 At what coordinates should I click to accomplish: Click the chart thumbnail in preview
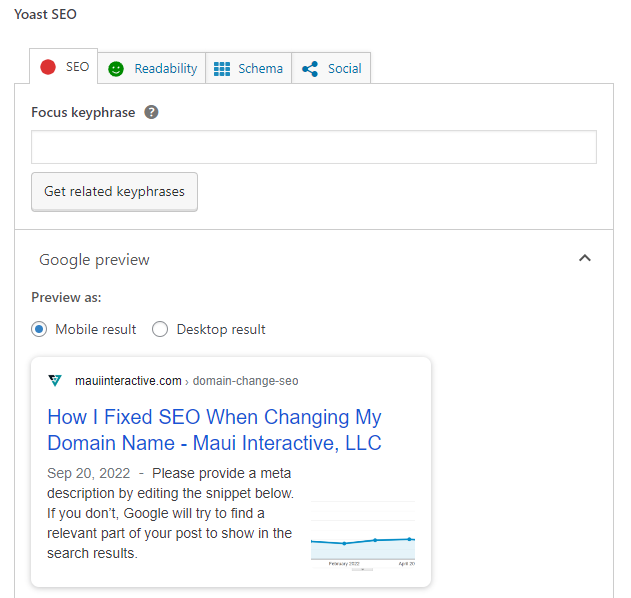[x=363, y=535]
